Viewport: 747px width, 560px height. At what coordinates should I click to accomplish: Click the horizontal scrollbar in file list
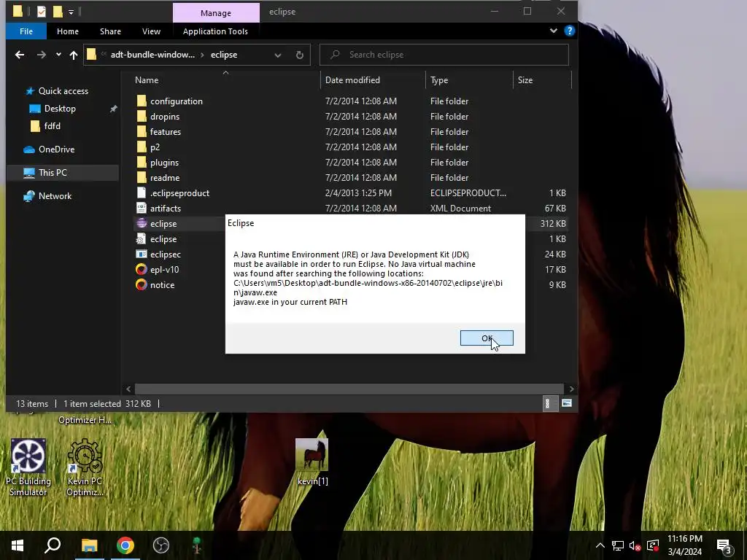349,389
